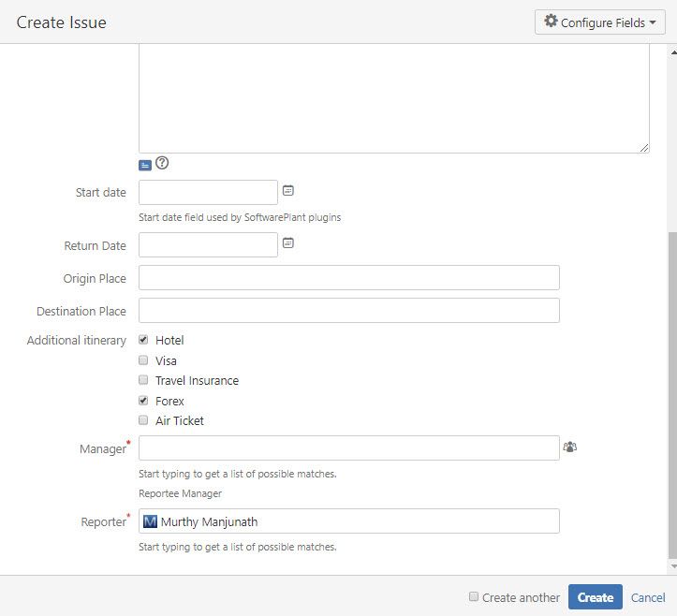Image resolution: width=677 pixels, height=616 pixels.
Task: Click the Manager input field
Action: pos(348,448)
